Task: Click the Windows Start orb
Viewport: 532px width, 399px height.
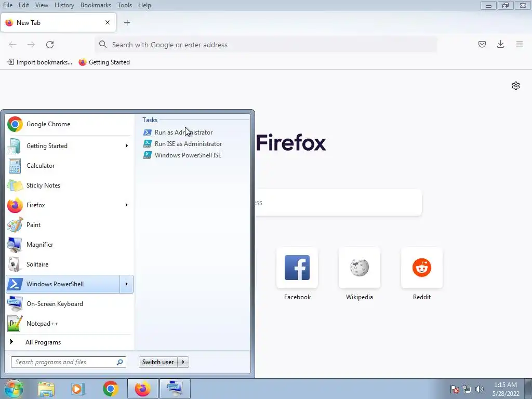Action: pyautogui.click(x=14, y=389)
